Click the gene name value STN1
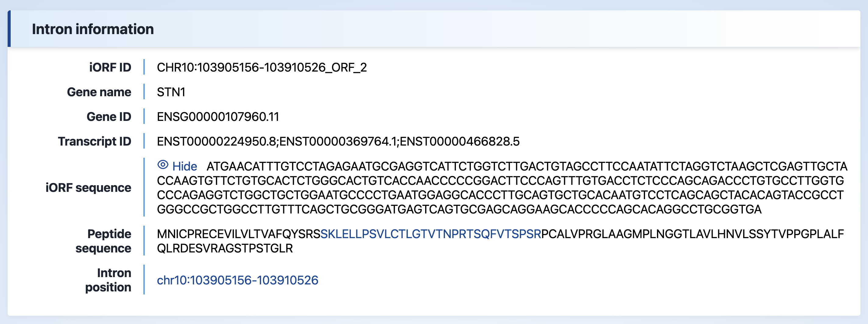The width and height of the screenshot is (868, 324). (x=171, y=92)
